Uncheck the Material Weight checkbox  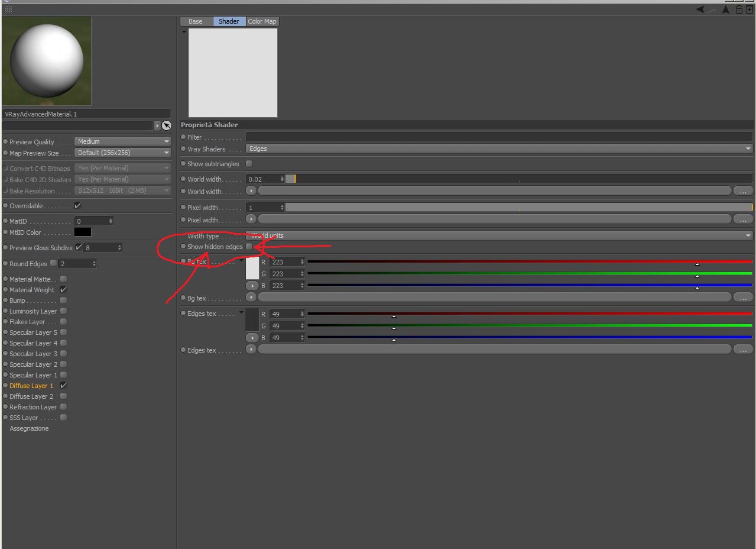63,289
